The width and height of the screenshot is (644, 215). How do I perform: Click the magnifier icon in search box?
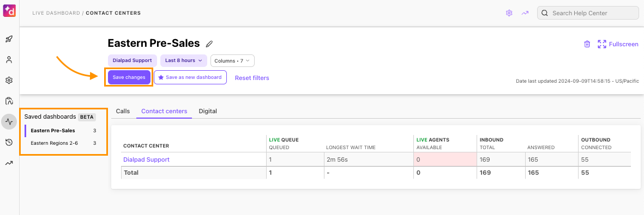(545, 13)
